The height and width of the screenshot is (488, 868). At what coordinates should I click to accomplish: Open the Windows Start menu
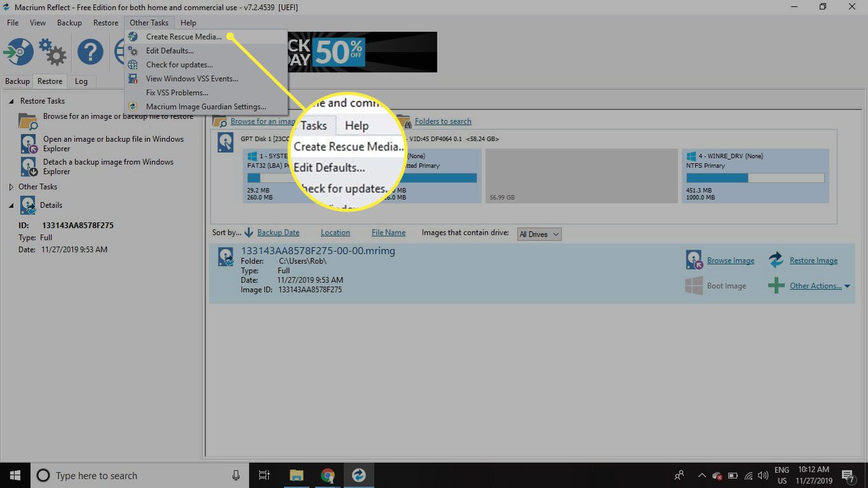click(x=15, y=475)
